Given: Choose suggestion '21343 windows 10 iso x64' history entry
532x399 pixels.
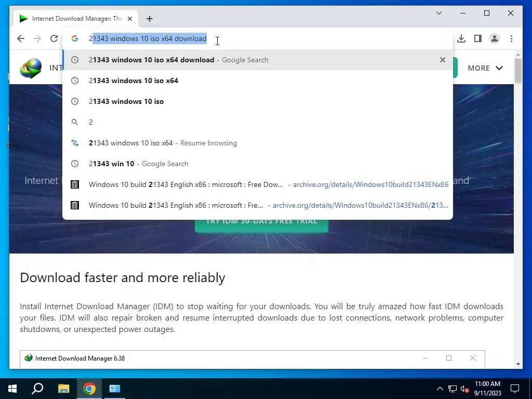Looking at the screenshot, I should tap(258, 81).
